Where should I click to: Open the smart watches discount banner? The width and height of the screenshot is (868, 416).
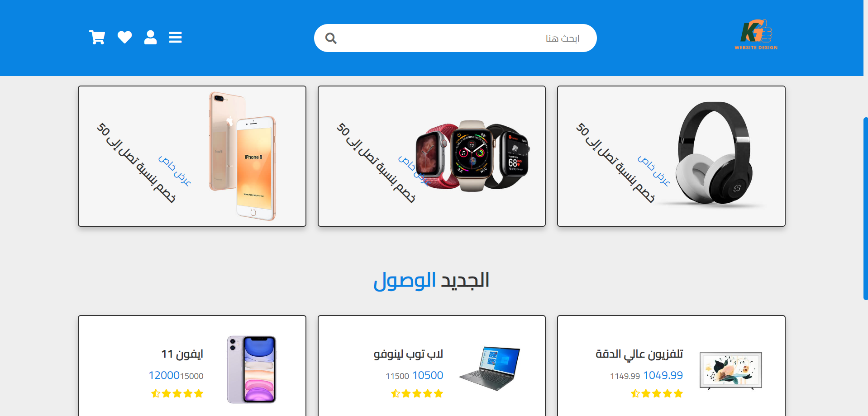[x=432, y=156]
